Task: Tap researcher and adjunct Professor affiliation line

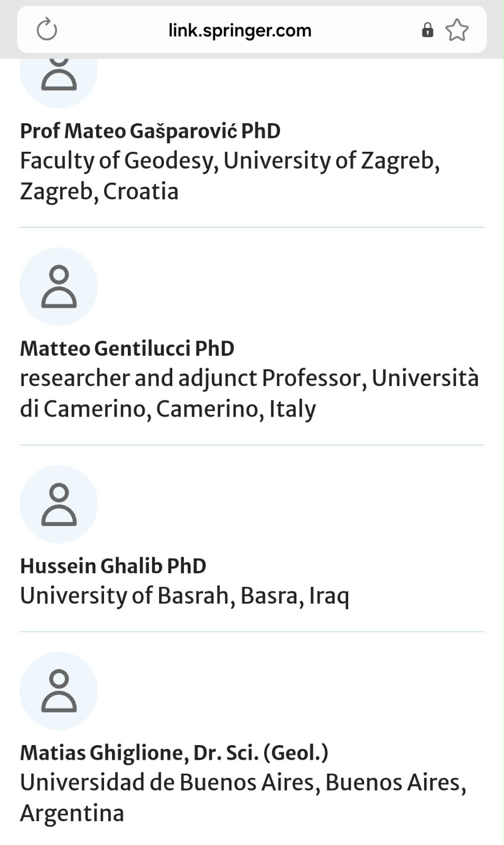Action: tap(249, 379)
